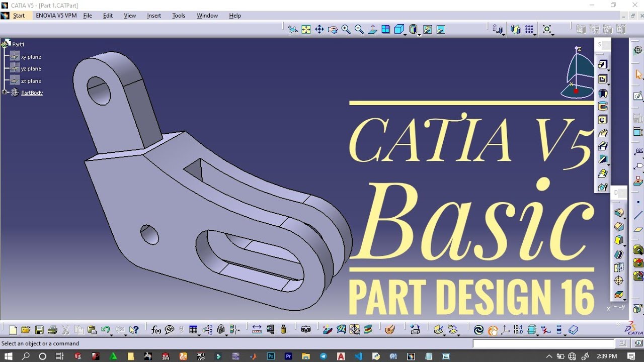Screen dimensions: 644x362
Task: Open the Undo history dropdown arrow
Action: click(x=112, y=334)
